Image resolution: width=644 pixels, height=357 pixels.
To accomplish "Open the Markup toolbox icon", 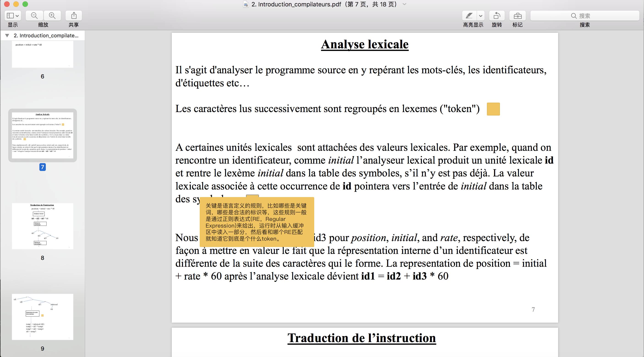I will [x=517, y=16].
